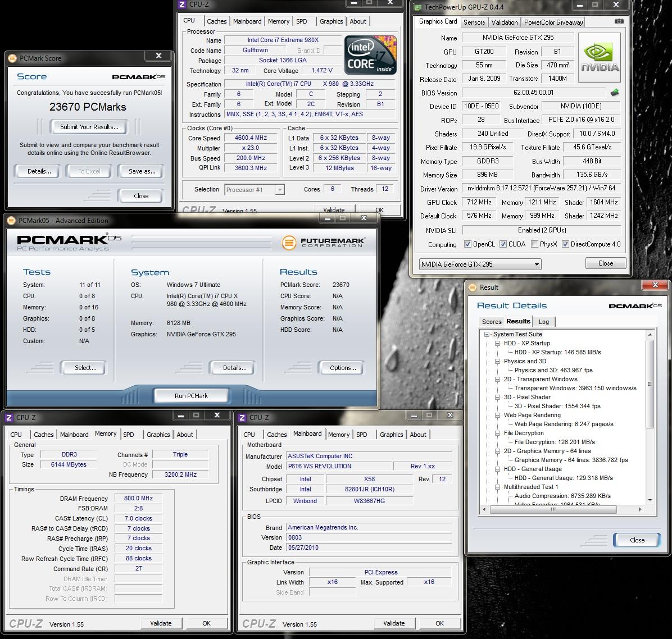This screenshot has width=672, height=639.
Task: Collapse Multithreaded Test 1 node
Action: [498, 487]
